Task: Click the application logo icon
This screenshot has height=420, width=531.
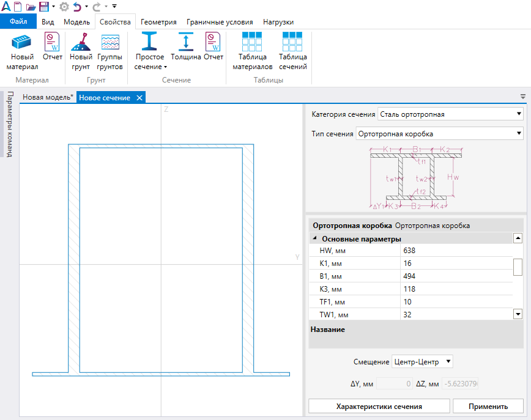Action: click(x=6, y=7)
